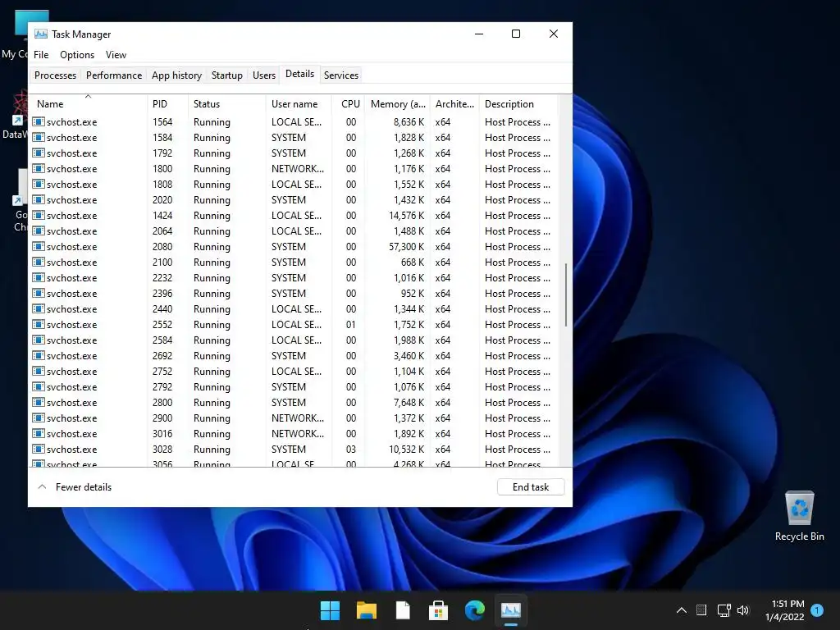Image resolution: width=840 pixels, height=630 pixels.
Task: Click PID value 1808
Action: pyautogui.click(x=162, y=185)
